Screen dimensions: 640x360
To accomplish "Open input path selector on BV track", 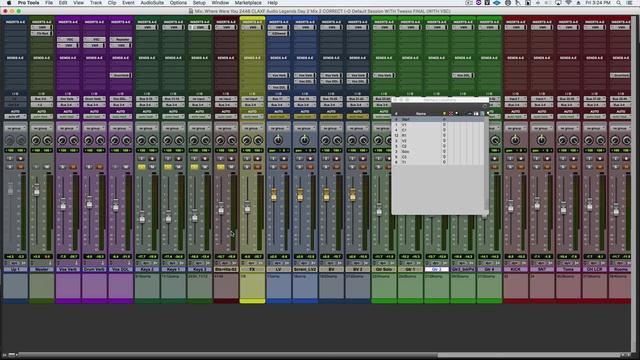I will 331,99.
